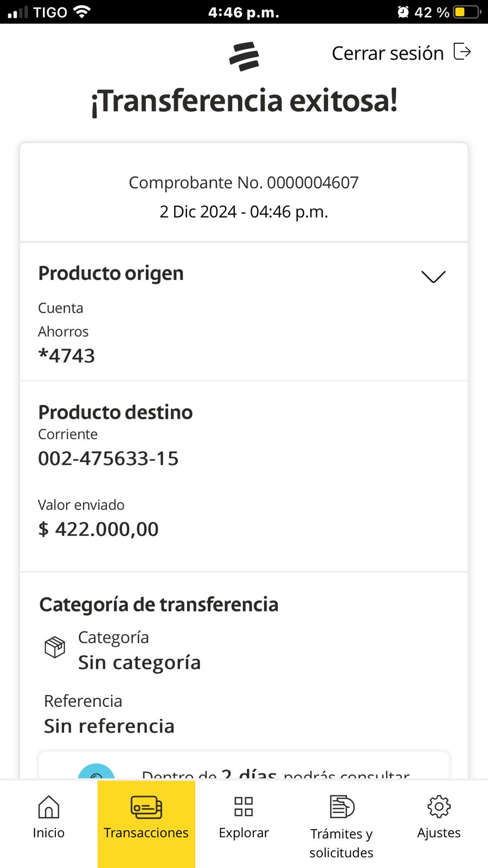Tap Comprobante No. 0000004607 text
488x868 pixels.
coord(243,183)
